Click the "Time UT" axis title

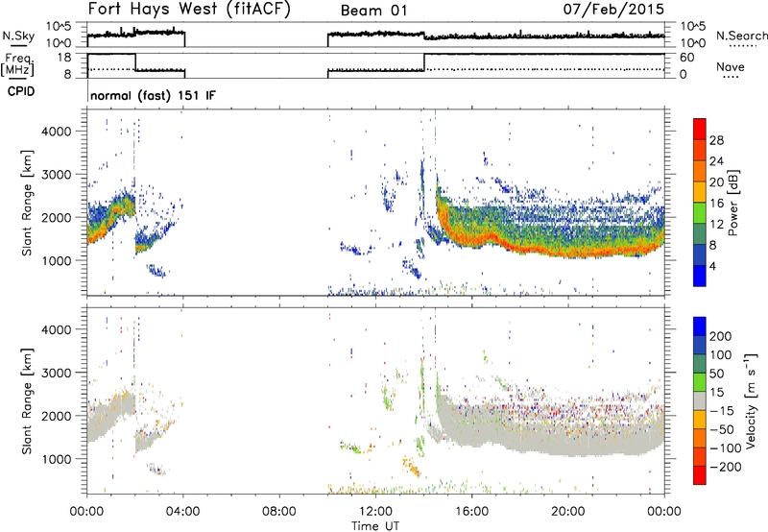[375, 526]
